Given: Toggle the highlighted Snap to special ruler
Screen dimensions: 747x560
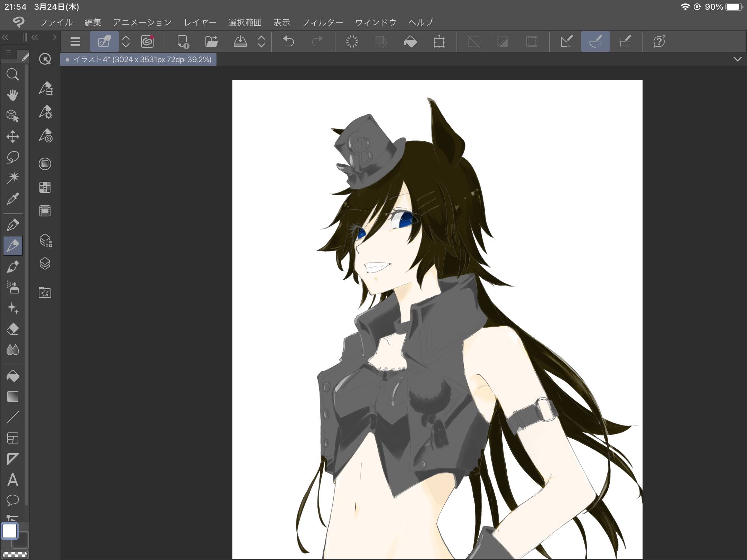Looking at the screenshot, I should pyautogui.click(x=596, y=42).
